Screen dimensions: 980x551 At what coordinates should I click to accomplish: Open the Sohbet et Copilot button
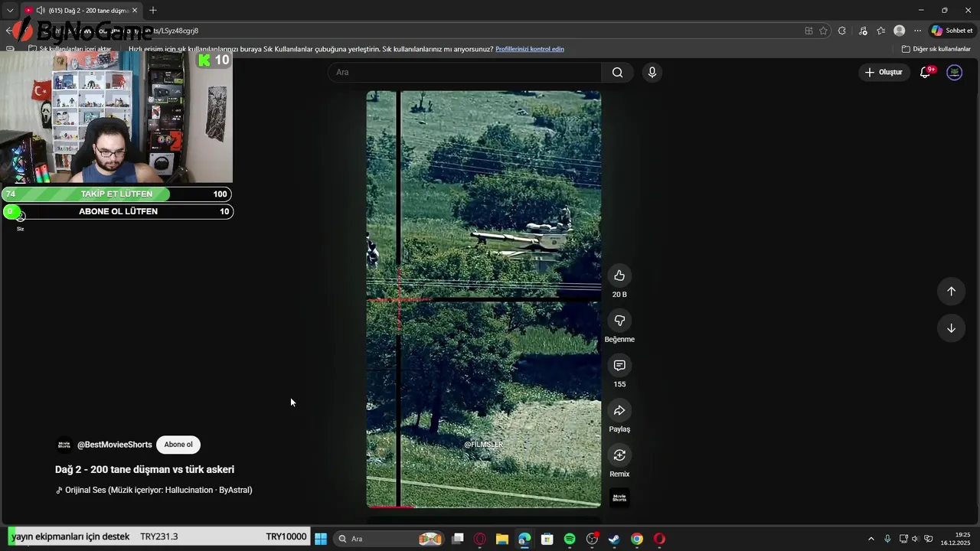click(x=952, y=31)
